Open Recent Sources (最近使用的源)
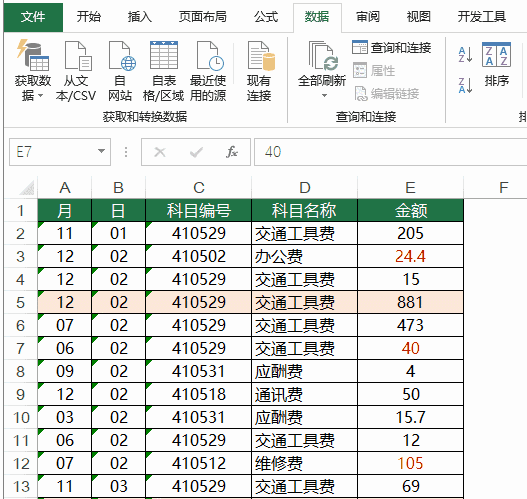Viewport: 527px width, 499px height. tap(208, 71)
